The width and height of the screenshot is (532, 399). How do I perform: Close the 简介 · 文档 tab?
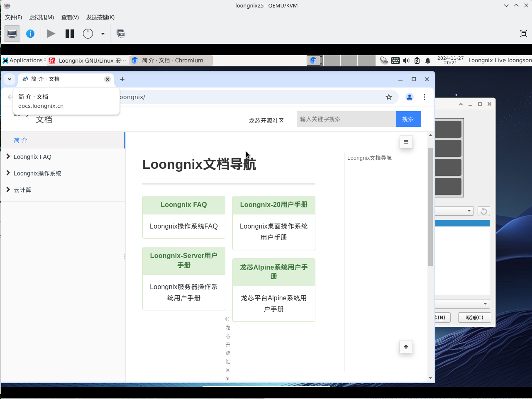107,79
